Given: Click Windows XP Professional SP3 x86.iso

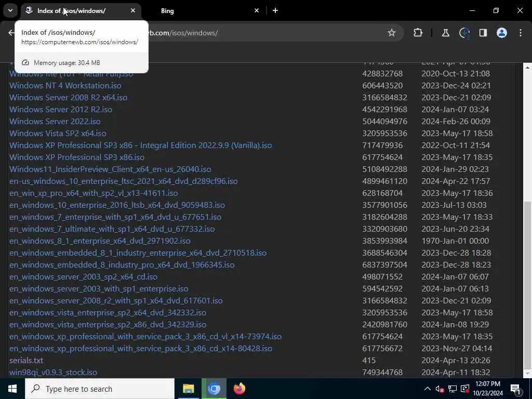Looking at the screenshot, I should click(x=77, y=157).
